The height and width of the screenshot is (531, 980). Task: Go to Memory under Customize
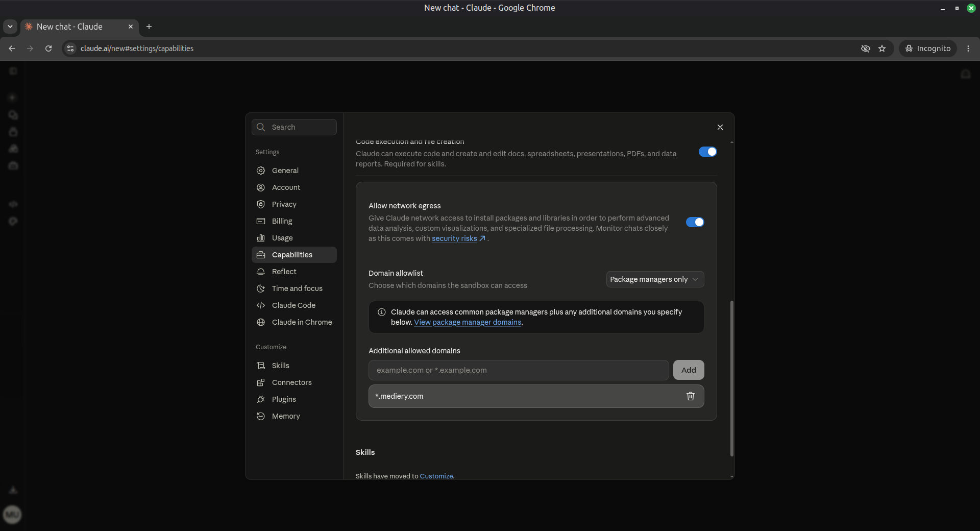pos(294,416)
